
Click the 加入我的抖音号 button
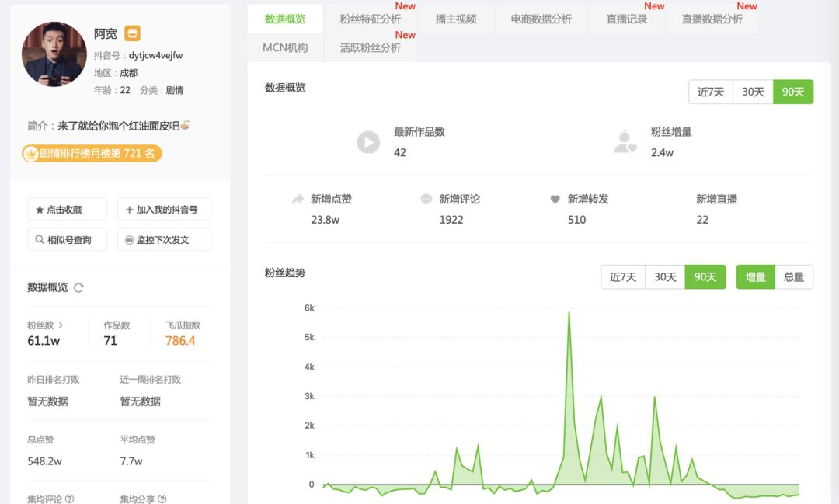164,209
